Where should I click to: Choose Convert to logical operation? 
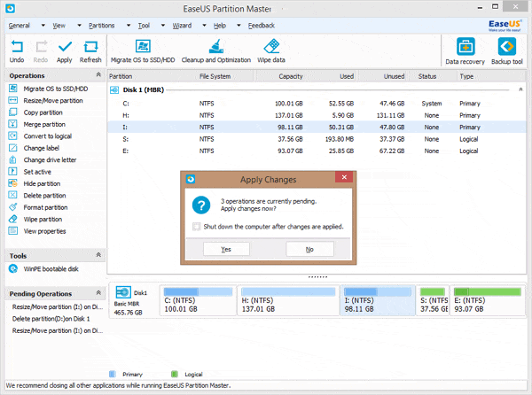pyautogui.click(x=40, y=136)
